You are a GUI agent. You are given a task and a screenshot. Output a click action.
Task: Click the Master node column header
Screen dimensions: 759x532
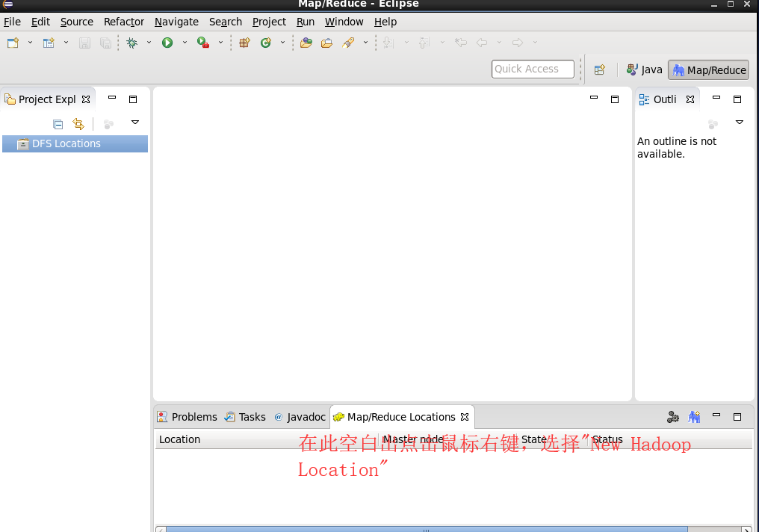click(447, 439)
